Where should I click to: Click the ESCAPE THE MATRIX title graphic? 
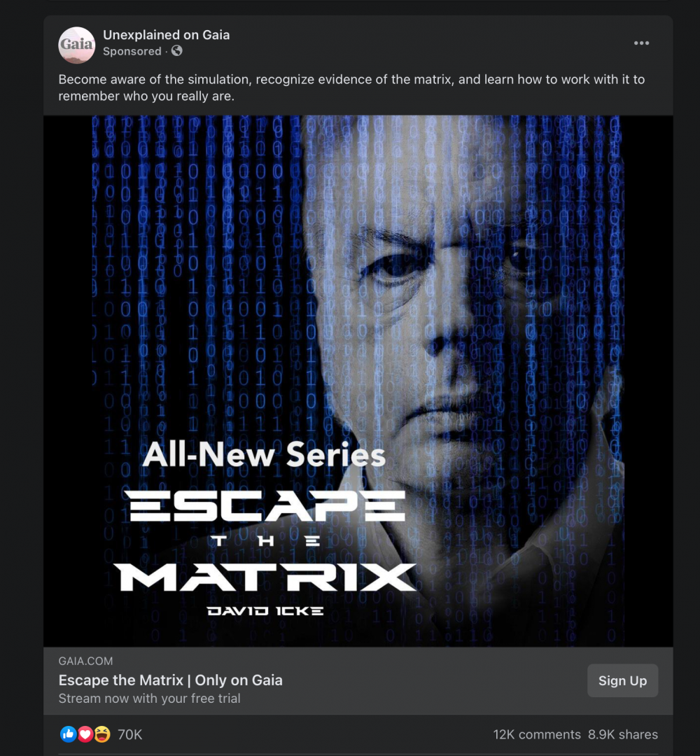click(265, 541)
